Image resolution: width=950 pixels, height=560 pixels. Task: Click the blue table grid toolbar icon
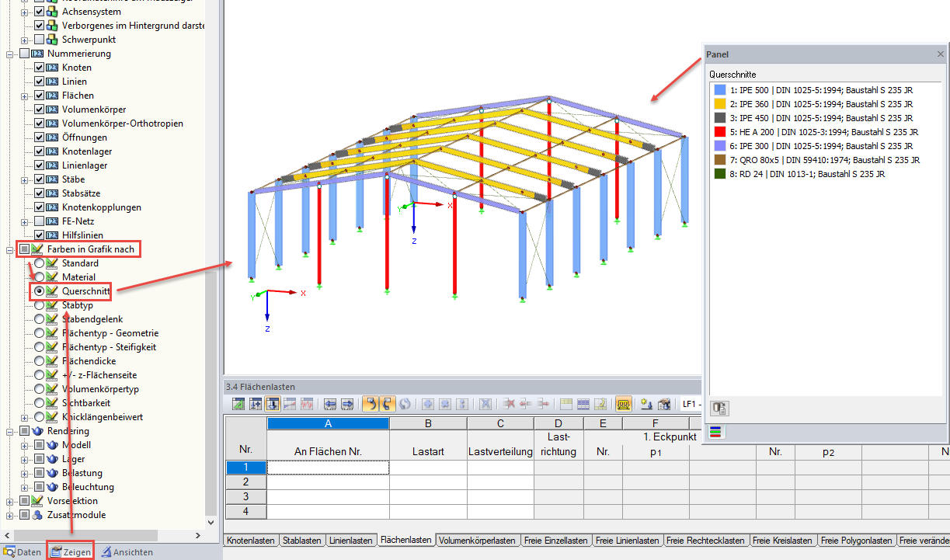click(583, 404)
